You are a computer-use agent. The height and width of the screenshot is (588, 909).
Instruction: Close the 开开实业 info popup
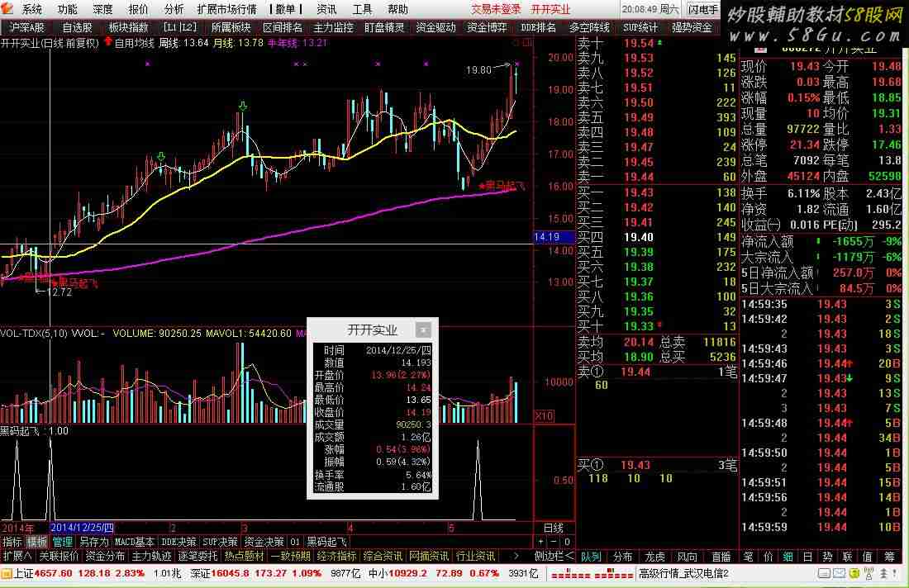point(423,330)
